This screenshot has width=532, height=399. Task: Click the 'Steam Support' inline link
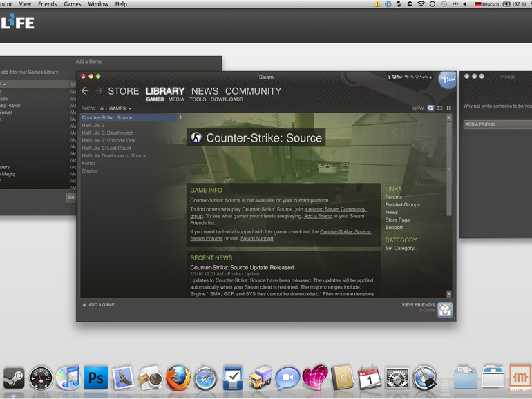tap(257, 238)
